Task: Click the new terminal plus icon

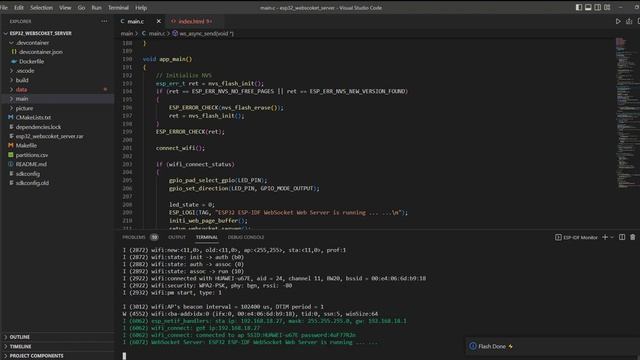Action: point(605,237)
